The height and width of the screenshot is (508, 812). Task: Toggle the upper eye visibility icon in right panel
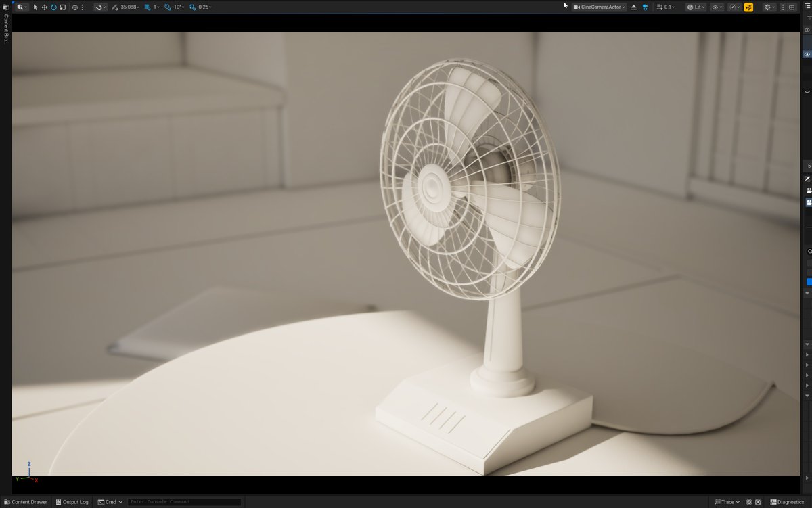tap(807, 30)
